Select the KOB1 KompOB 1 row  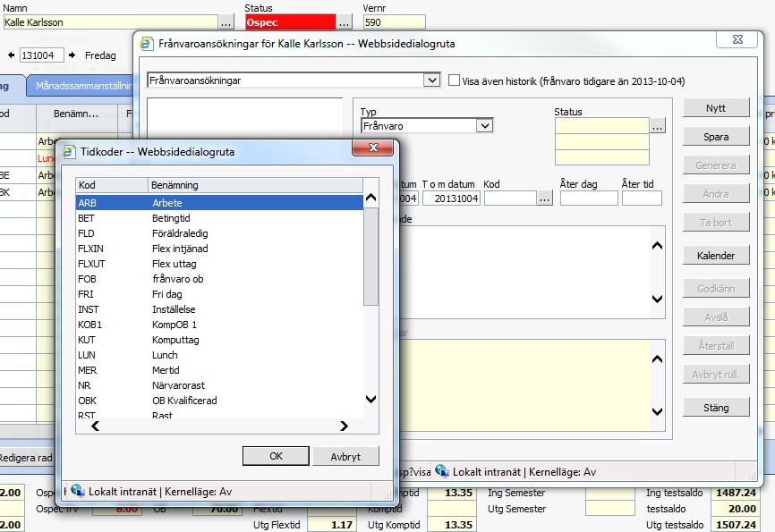pyautogui.click(x=219, y=325)
